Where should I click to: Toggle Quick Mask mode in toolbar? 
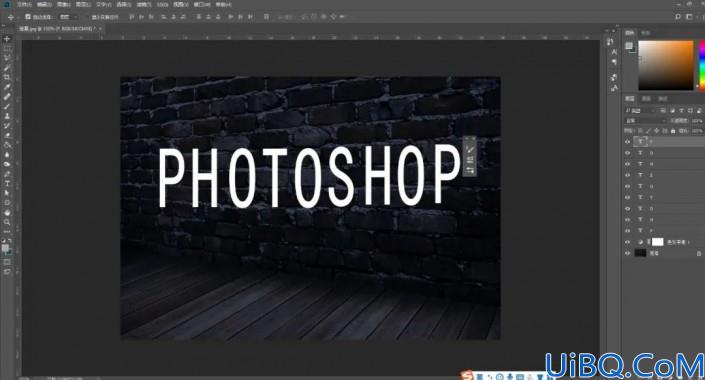tap(7, 262)
